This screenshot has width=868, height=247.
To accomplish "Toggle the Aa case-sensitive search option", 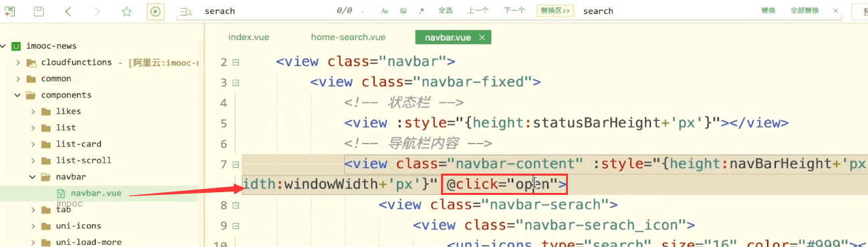I will (384, 11).
